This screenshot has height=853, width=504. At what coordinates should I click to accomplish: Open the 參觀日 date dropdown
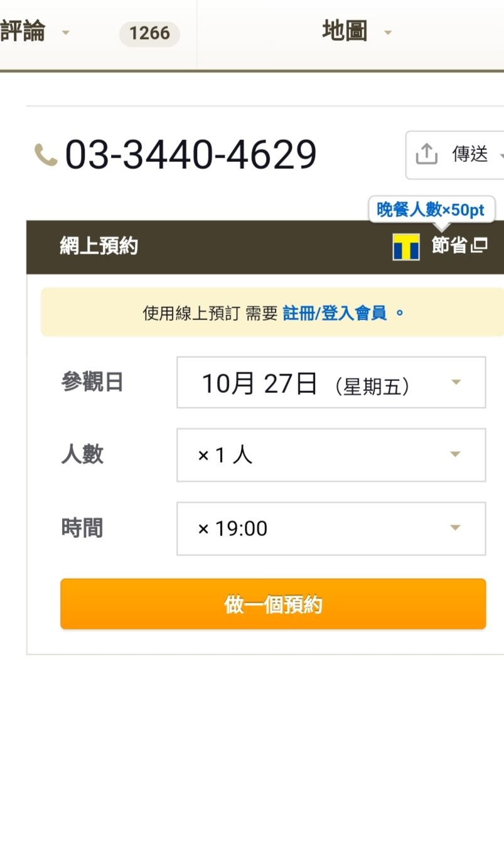(331, 382)
